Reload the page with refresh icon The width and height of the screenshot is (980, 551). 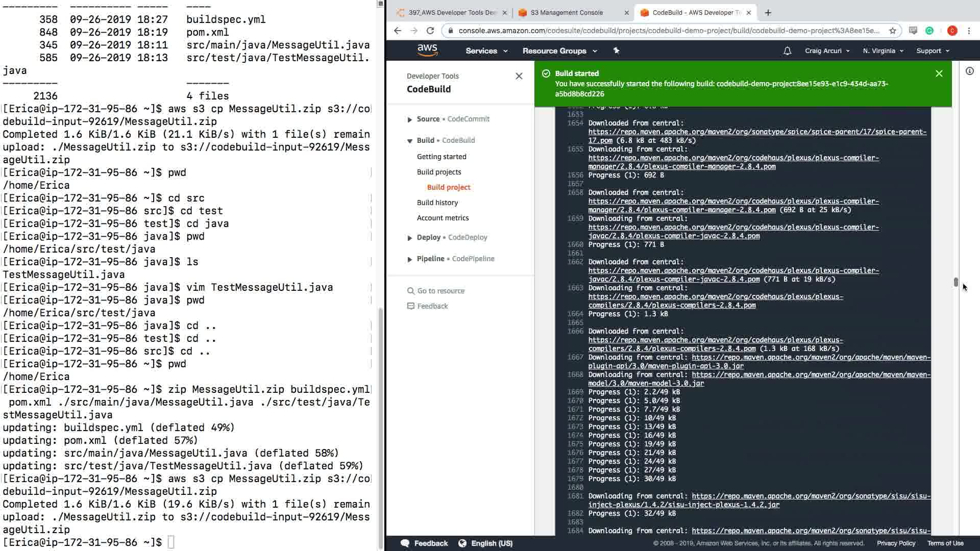[x=430, y=31]
